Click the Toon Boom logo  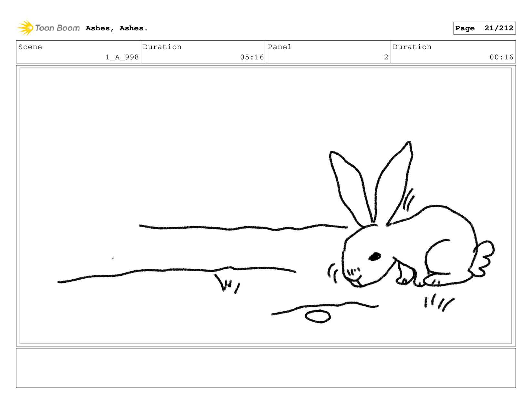point(49,28)
